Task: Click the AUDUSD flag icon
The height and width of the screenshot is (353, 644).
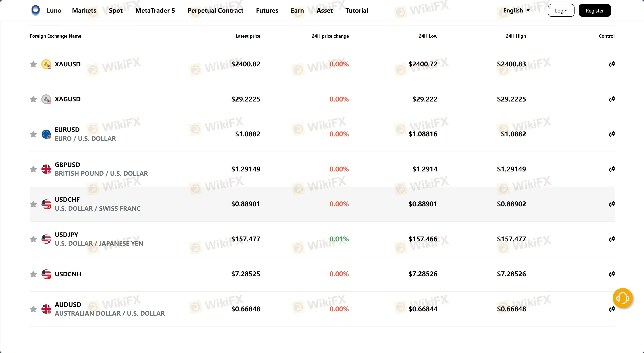Action: 46,309
